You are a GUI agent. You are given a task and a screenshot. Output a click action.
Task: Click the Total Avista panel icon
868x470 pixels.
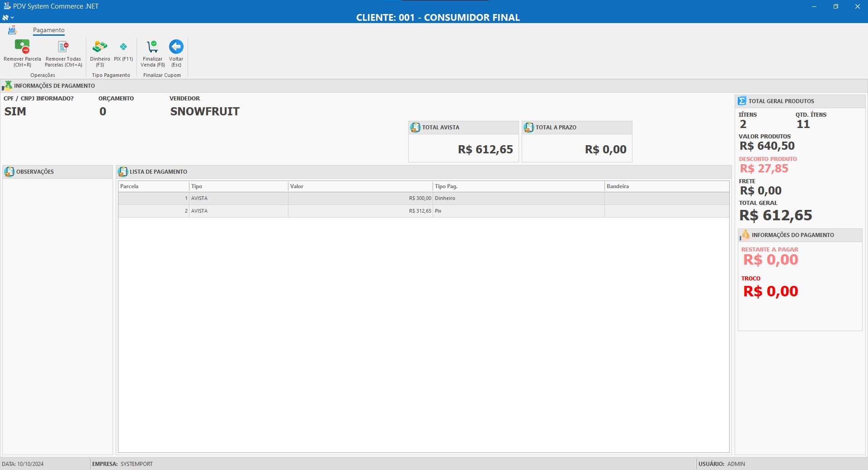(x=415, y=128)
